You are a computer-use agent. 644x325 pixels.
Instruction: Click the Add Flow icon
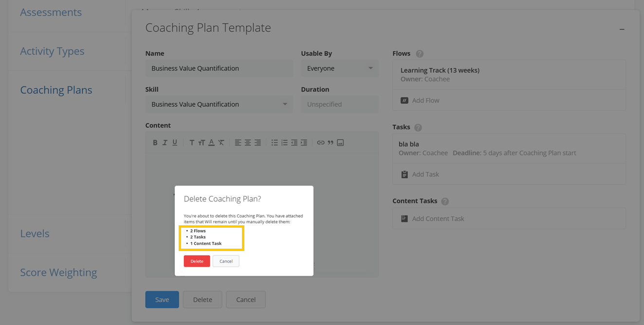(404, 100)
